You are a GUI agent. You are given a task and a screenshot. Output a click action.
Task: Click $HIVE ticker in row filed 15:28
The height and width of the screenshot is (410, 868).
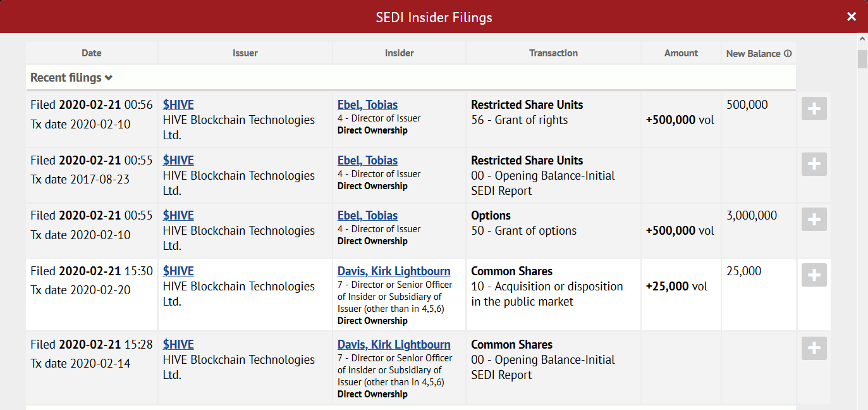pyautogui.click(x=178, y=345)
